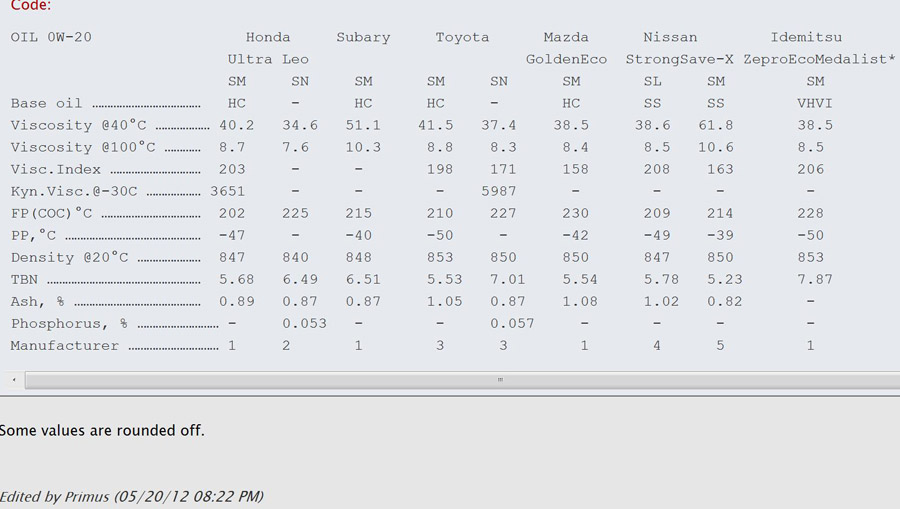The height and width of the screenshot is (509, 900).
Task: Click the '1.08' ash value
Action: tap(580, 301)
